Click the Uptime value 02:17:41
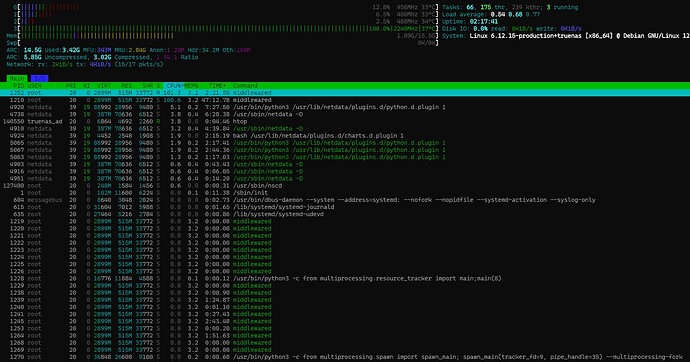 tap(484, 22)
